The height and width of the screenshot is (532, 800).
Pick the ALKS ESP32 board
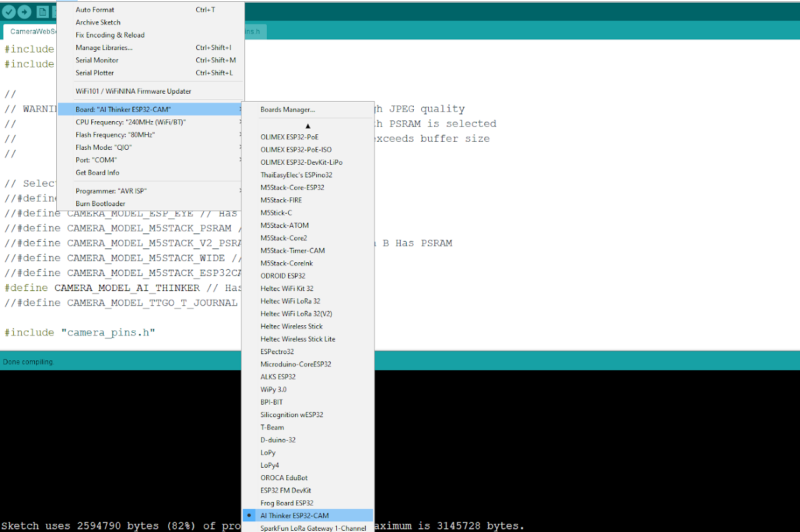point(308,377)
